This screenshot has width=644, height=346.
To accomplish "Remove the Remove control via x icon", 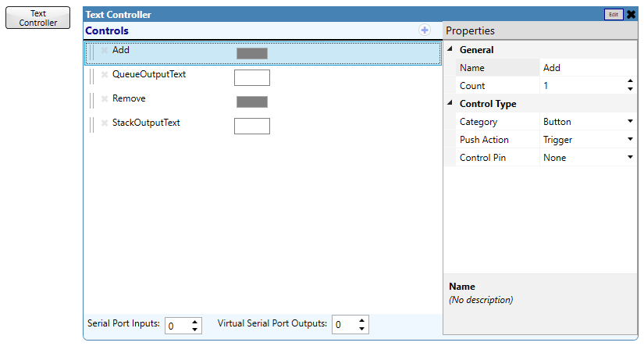I will pyautogui.click(x=105, y=98).
